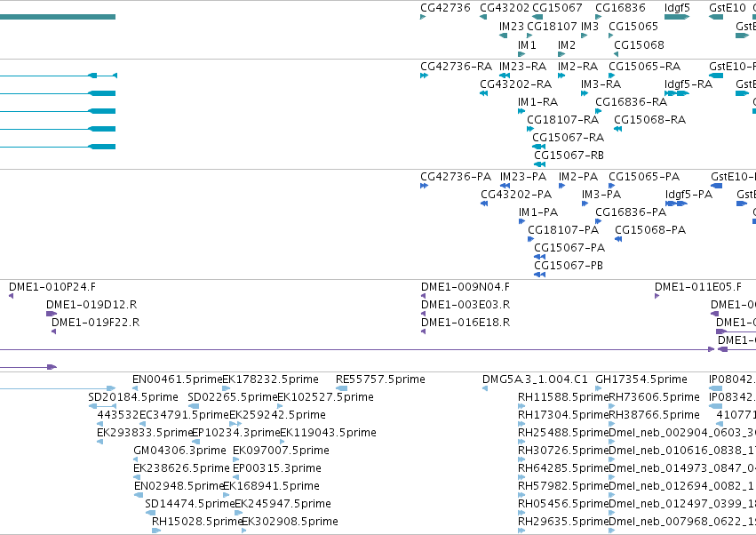756x535 pixels.
Task: Select the CG43202-RA transcript label
Action: tap(515, 84)
